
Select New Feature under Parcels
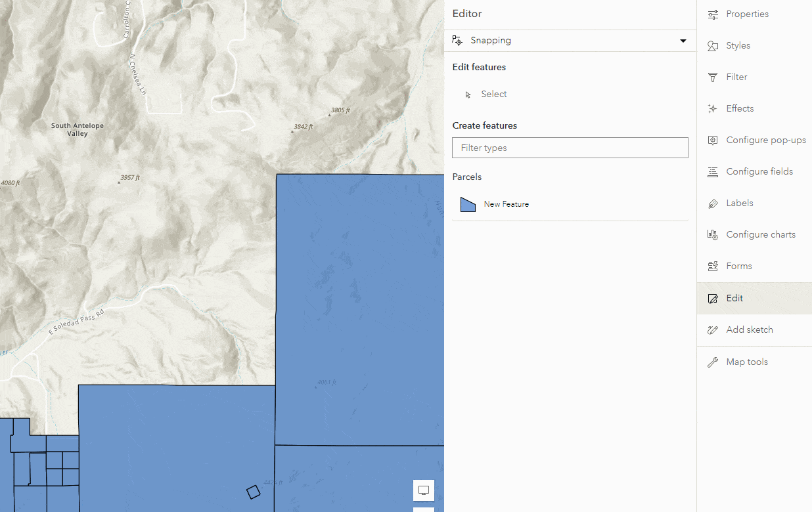pos(506,203)
